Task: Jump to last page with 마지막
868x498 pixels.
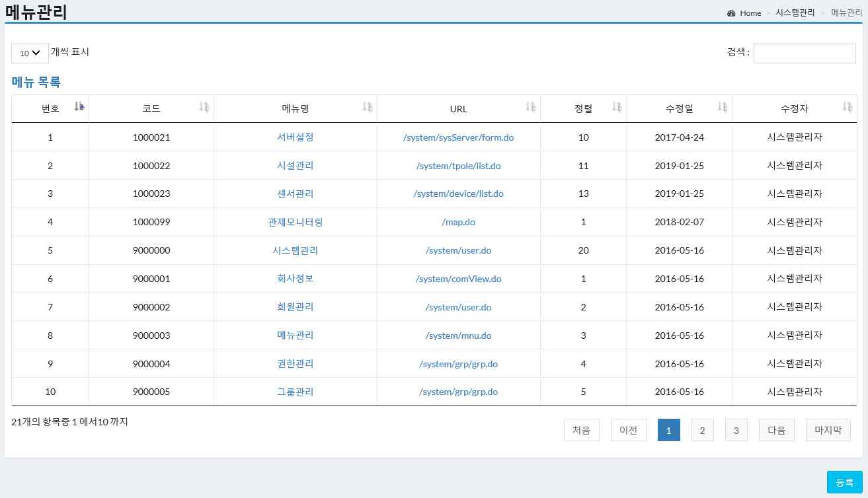Action: pyautogui.click(x=828, y=430)
